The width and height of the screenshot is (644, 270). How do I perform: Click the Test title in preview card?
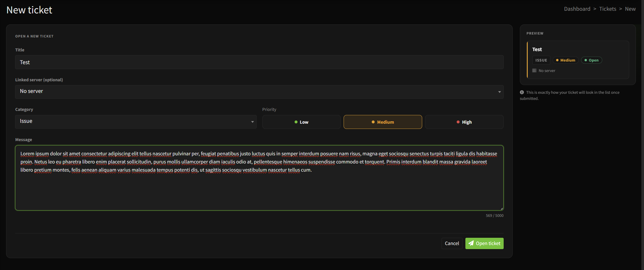537,49
